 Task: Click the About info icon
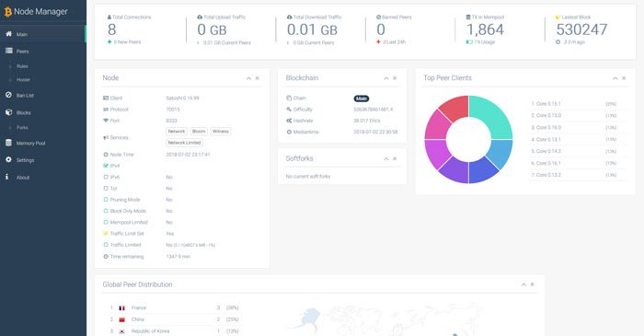click(7, 177)
